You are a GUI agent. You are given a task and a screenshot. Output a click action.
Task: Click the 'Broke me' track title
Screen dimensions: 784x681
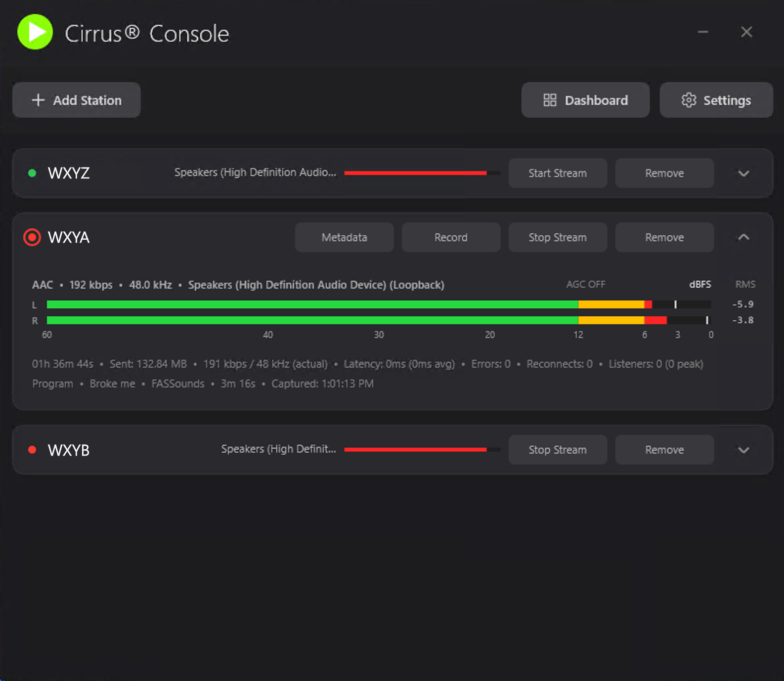(112, 384)
